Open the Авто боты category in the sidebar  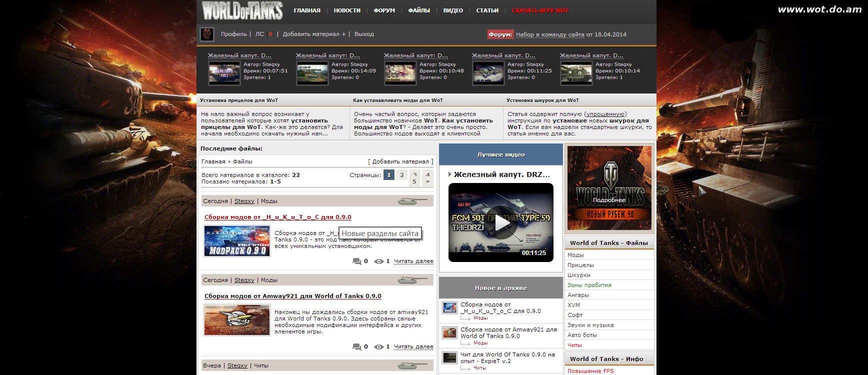[582, 335]
